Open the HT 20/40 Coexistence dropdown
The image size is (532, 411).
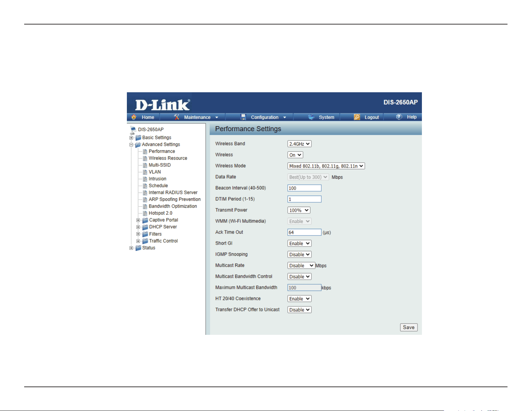tap(299, 299)
